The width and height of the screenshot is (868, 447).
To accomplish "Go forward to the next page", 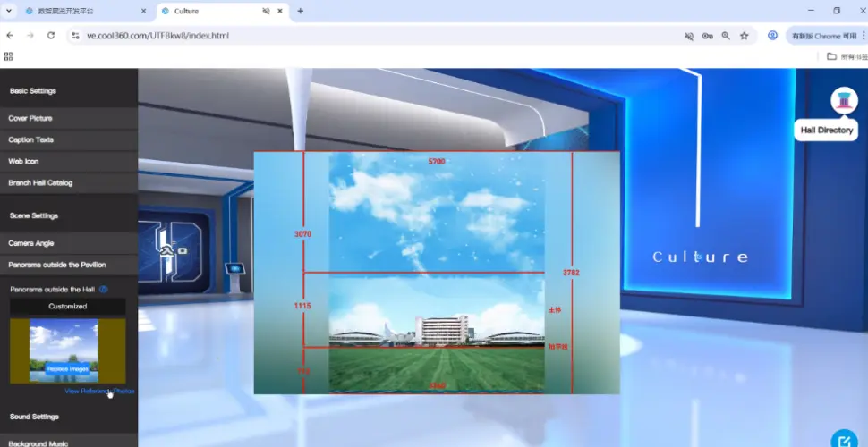I will 30,36.
